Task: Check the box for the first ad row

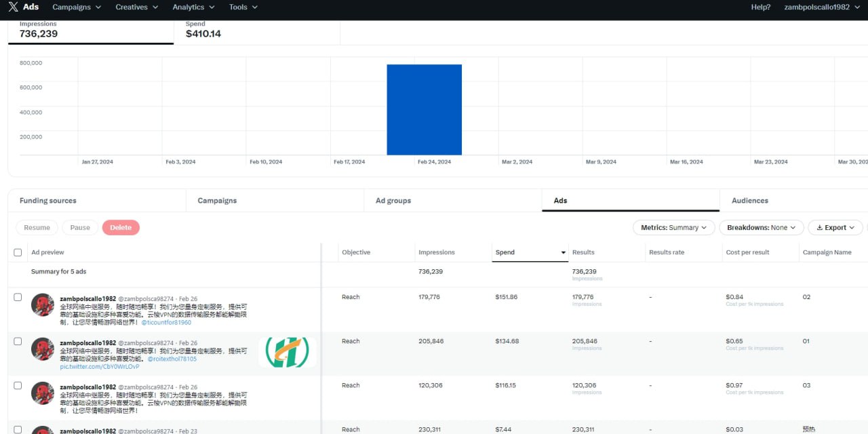Action: (18, 297)
